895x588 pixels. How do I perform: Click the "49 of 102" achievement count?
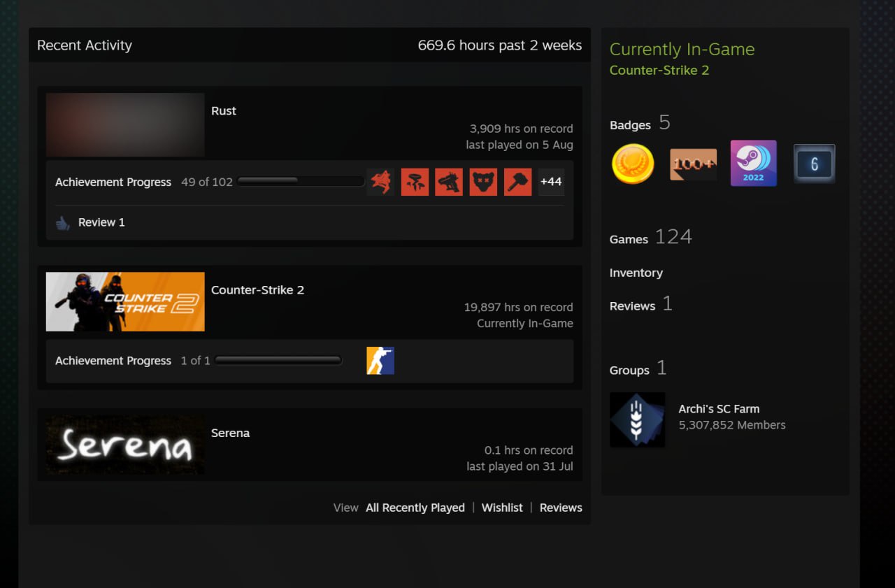click(x=207, y=182)
